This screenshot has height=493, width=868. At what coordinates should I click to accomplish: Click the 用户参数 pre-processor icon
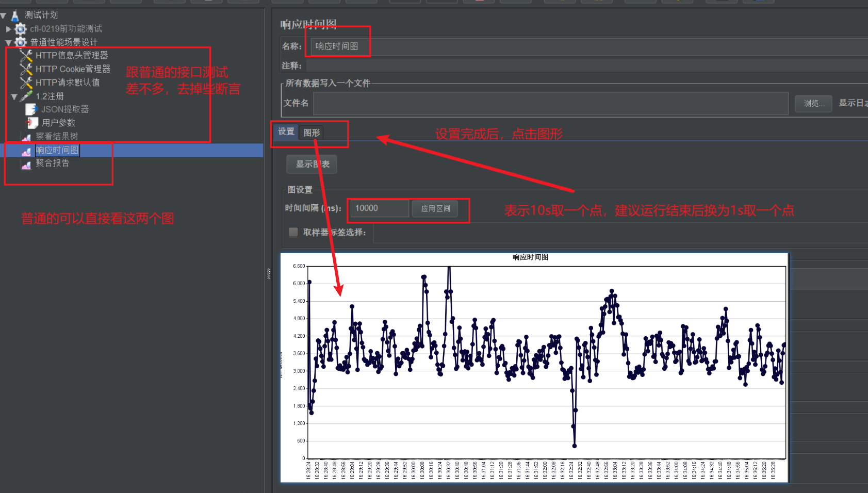click(x=32, y=123)
